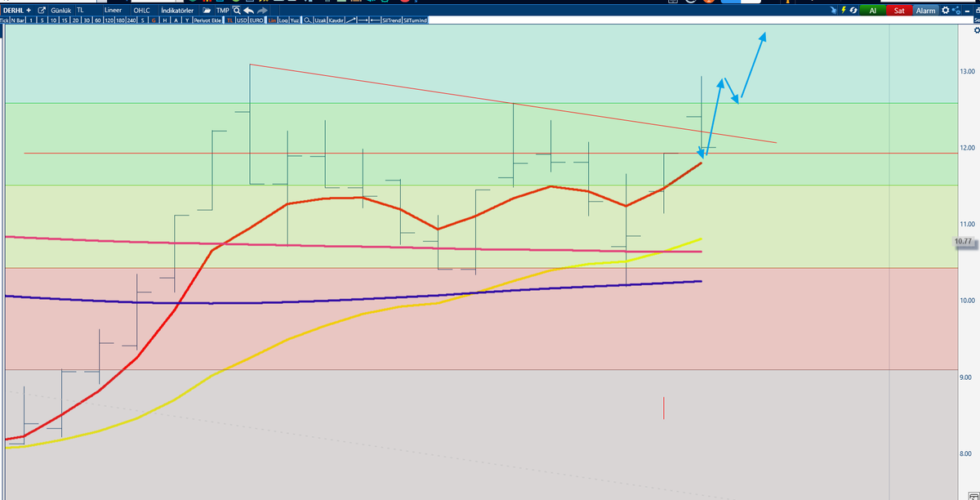Viewport: 980px width, 500px height.
Task: Click the small gear icon below top bar
Action: point(976,29)
